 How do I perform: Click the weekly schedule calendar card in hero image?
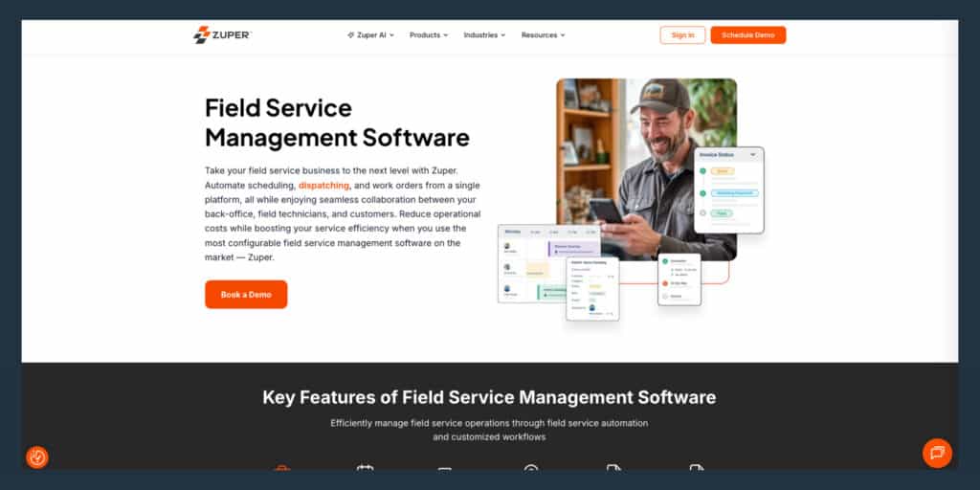tap(548, 264)
